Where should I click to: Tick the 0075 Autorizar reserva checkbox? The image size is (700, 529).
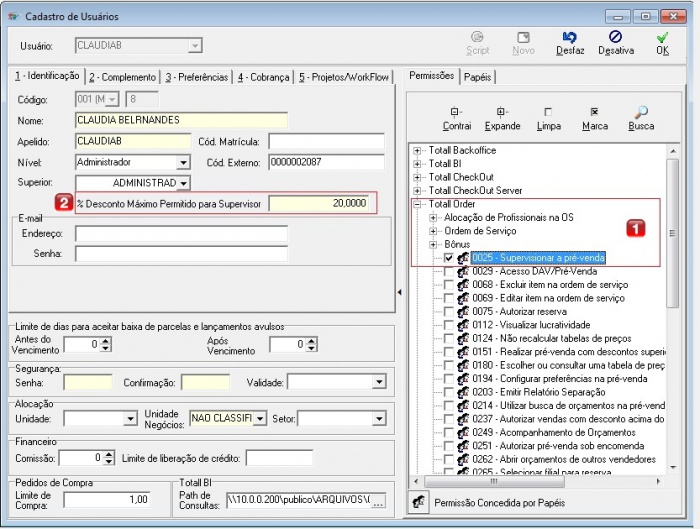click(450, 311)
